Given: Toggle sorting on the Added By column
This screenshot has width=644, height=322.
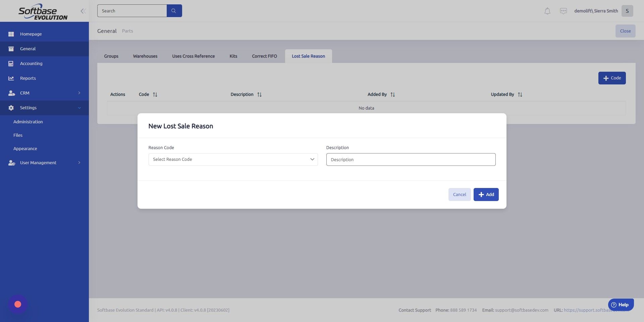Looking at the screenshot, I should point(392,94).
